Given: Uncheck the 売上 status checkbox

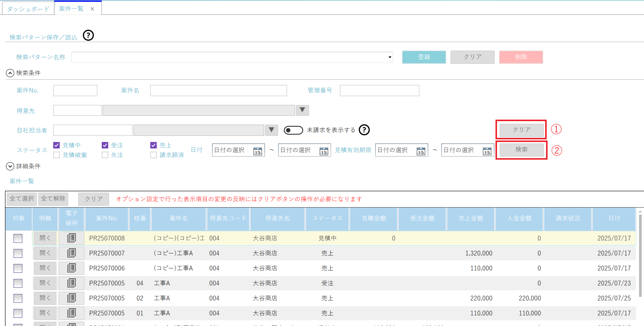Looking at the screenshot, I should pyautogui.click(x=154, y=145).
